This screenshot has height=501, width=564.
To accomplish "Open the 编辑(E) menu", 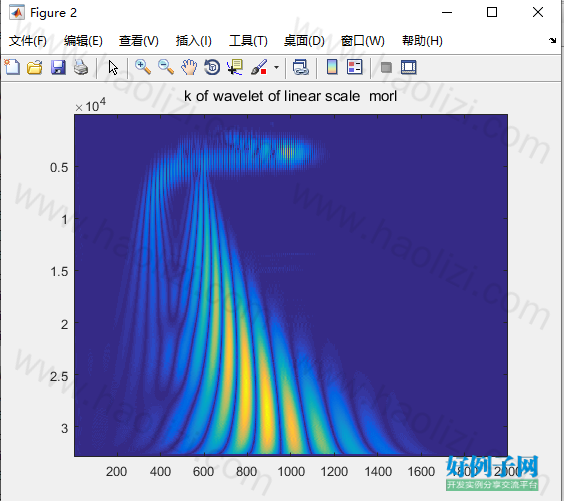I will (83, 41).
